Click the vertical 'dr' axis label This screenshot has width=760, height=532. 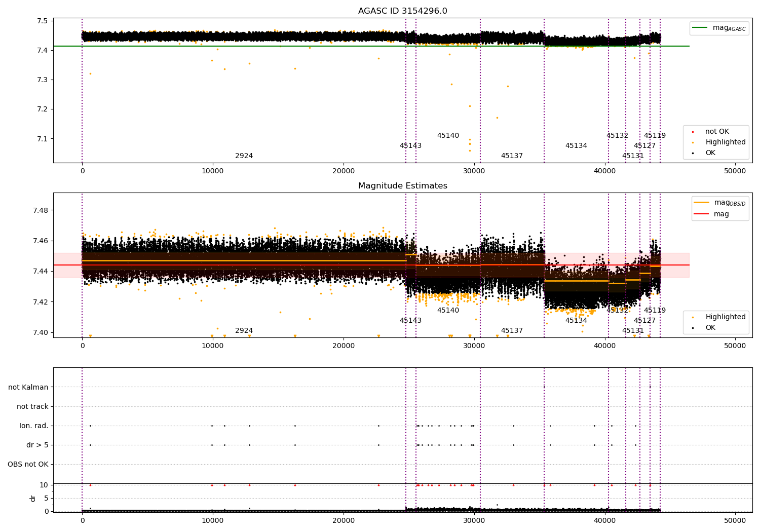[33, 498]
